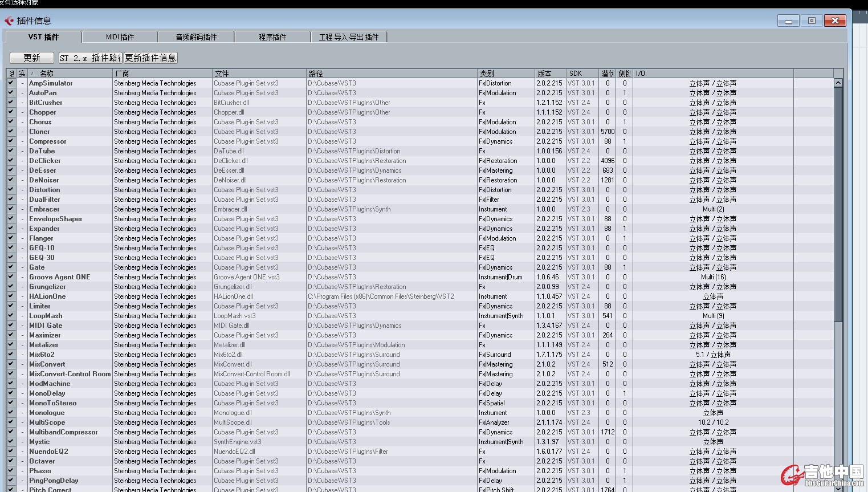
Task: Select the Mix6to2 plugin name
Action: (x=42, y=355)
